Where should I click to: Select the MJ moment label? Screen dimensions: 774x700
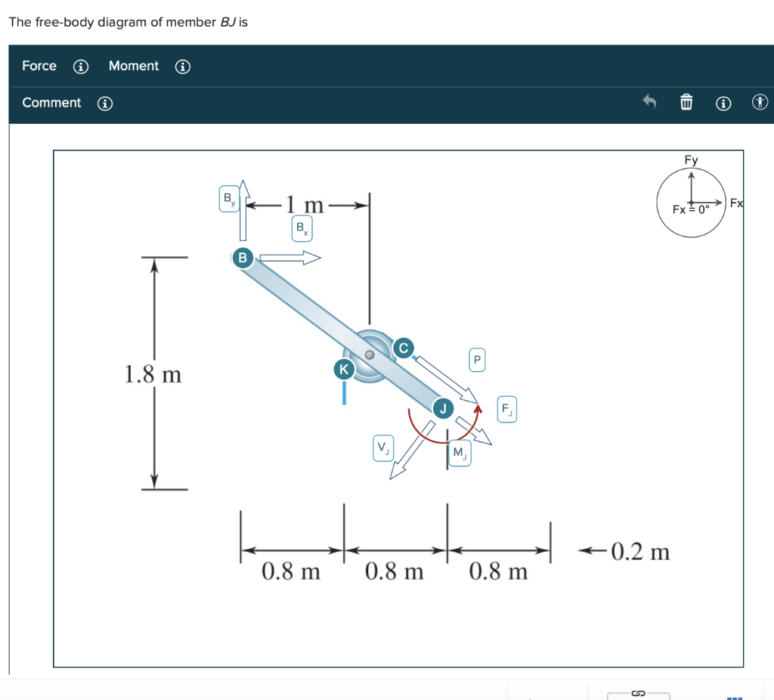tap(460, 453)
